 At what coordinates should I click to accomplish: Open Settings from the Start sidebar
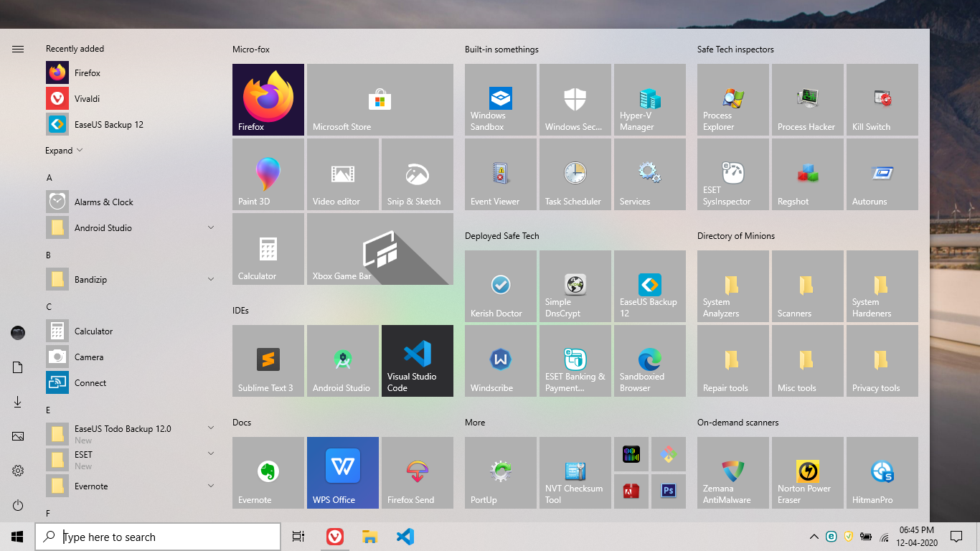tap(18, 471)
